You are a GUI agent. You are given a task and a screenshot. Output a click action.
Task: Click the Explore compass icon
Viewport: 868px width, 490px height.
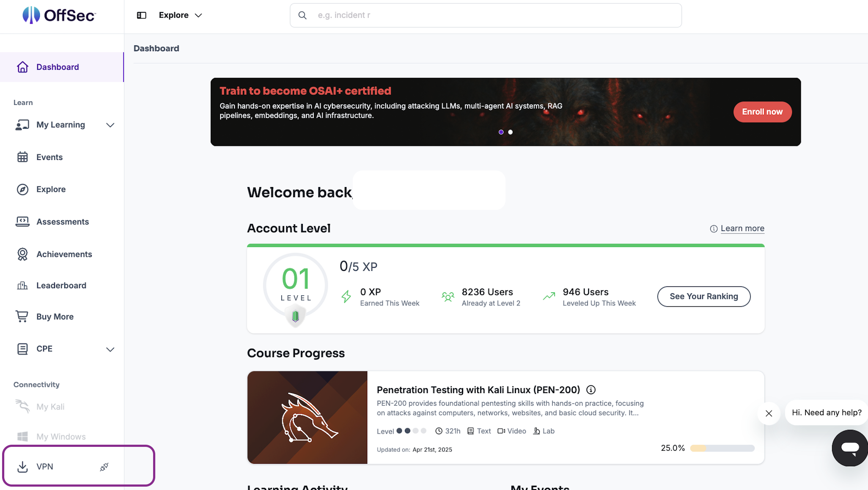coord(22,189)
